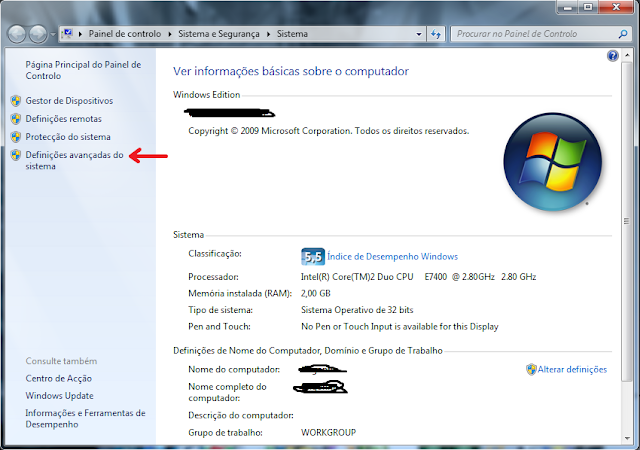Select Painel de controlo breadcrumb
The width and height of the screenshot is (640, 450).
click(x=124, y=34)
